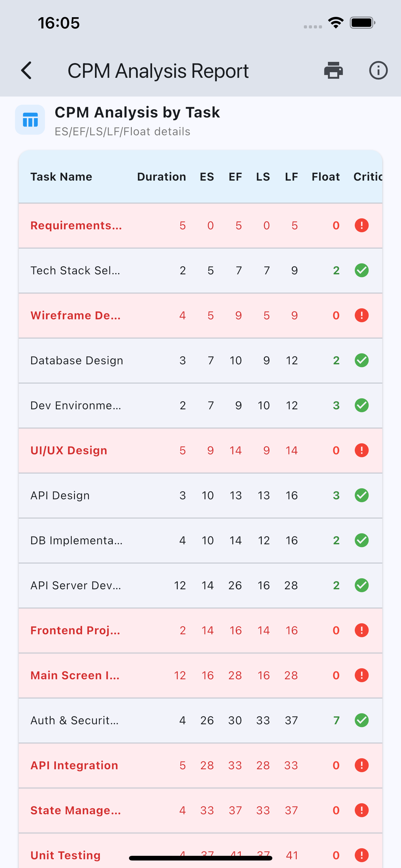Tap green check icon for Database Design
Image resolution: width=401 pixels, height=868 pixels.
tap(361, 361)
